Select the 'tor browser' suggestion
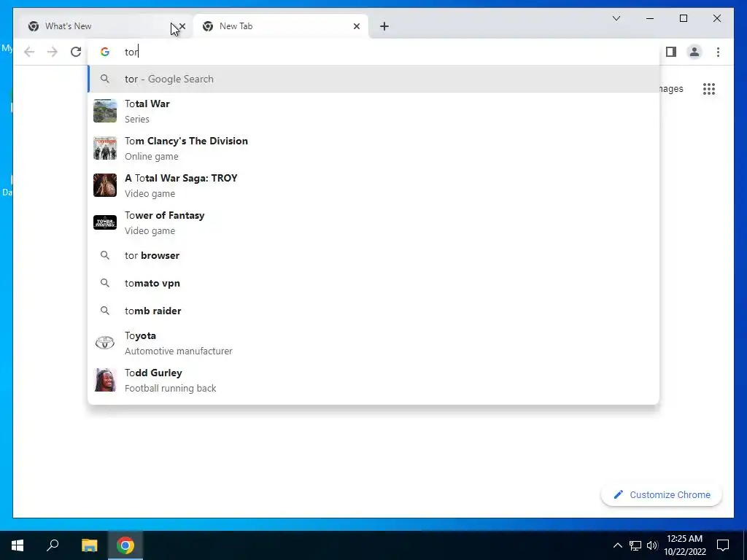This screenshot has width=747, height=560. pos(373,255)
